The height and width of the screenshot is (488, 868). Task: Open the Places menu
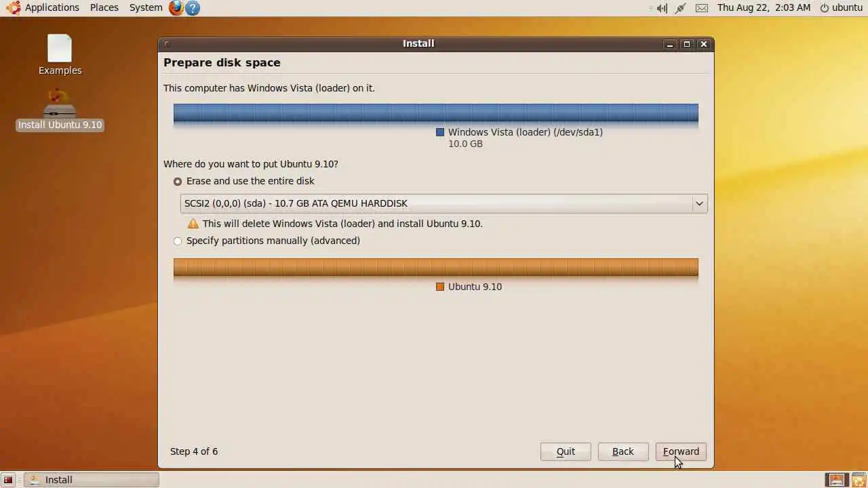click(104, 7)
